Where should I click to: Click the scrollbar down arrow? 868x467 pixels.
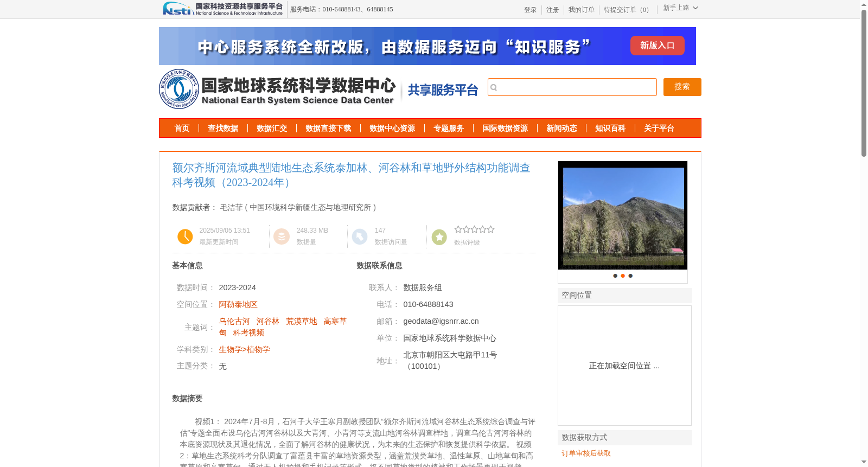coord(864,462)
